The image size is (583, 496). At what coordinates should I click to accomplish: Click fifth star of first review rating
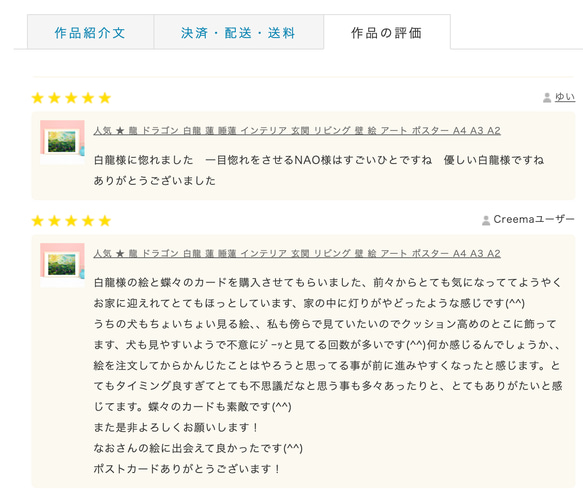tap(105, 98)
